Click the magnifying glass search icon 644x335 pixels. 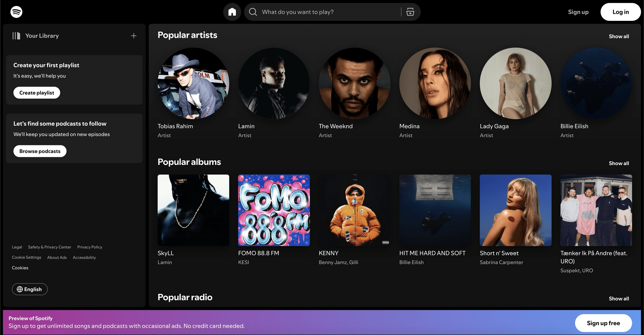(253, 12)
